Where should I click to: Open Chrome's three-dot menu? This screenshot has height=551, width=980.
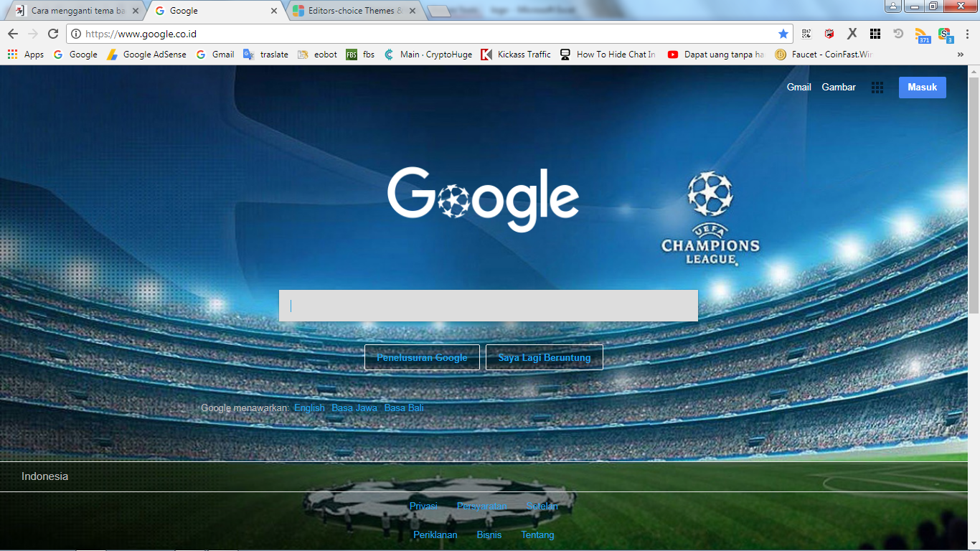(x=967, y=34)
